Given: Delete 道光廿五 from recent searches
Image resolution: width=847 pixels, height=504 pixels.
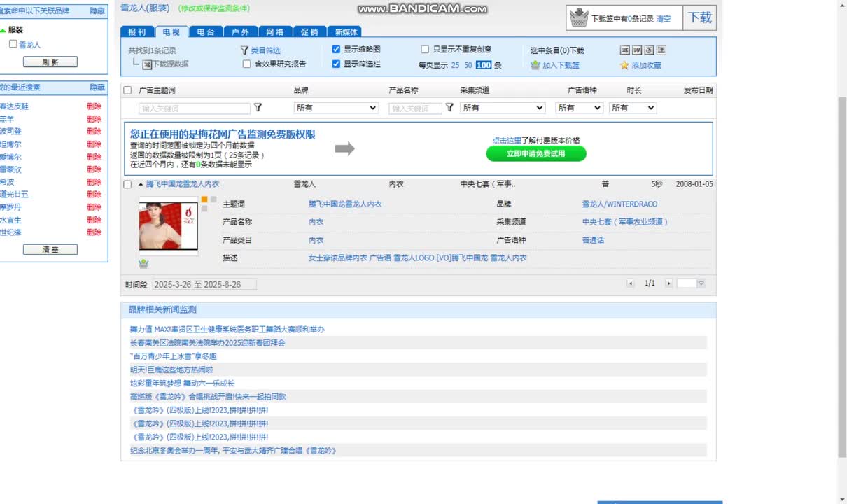Looking at the screenshot, I should (x=94, y=195).
